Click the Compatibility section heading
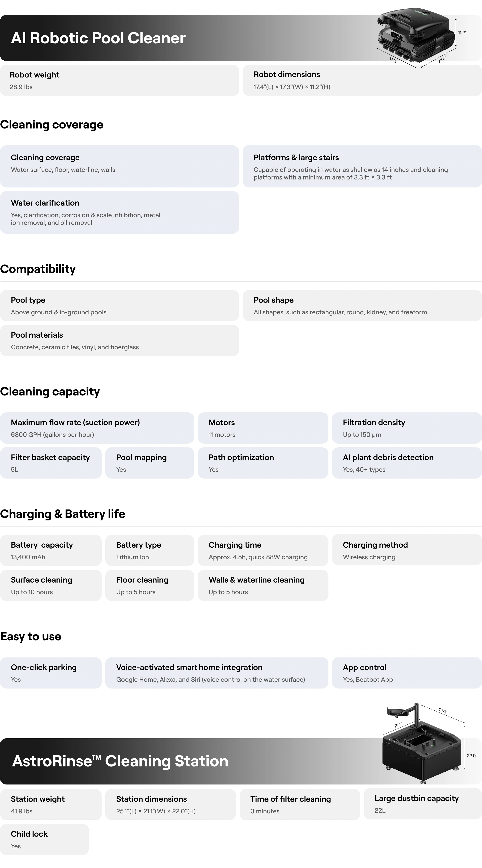The image size is (482, 868). pos(38,269)
